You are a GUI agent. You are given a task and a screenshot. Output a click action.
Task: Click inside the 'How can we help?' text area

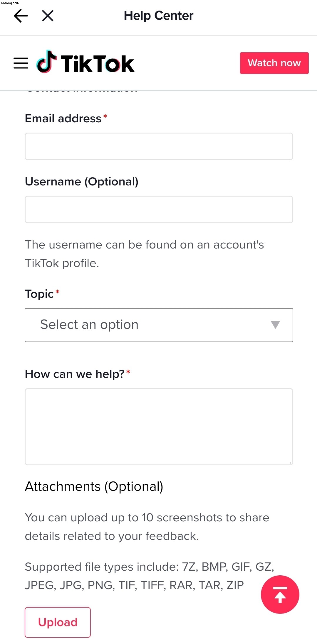click(x=159, y=427)
